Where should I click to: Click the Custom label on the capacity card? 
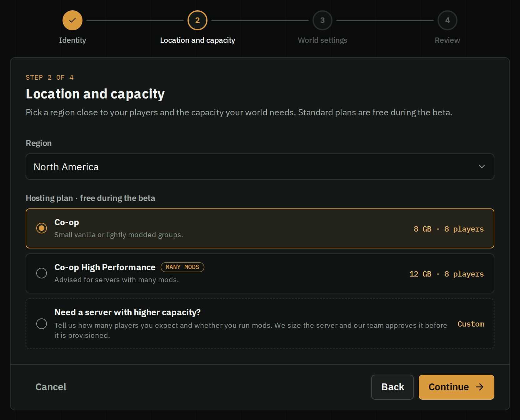(x=471, y=324)
